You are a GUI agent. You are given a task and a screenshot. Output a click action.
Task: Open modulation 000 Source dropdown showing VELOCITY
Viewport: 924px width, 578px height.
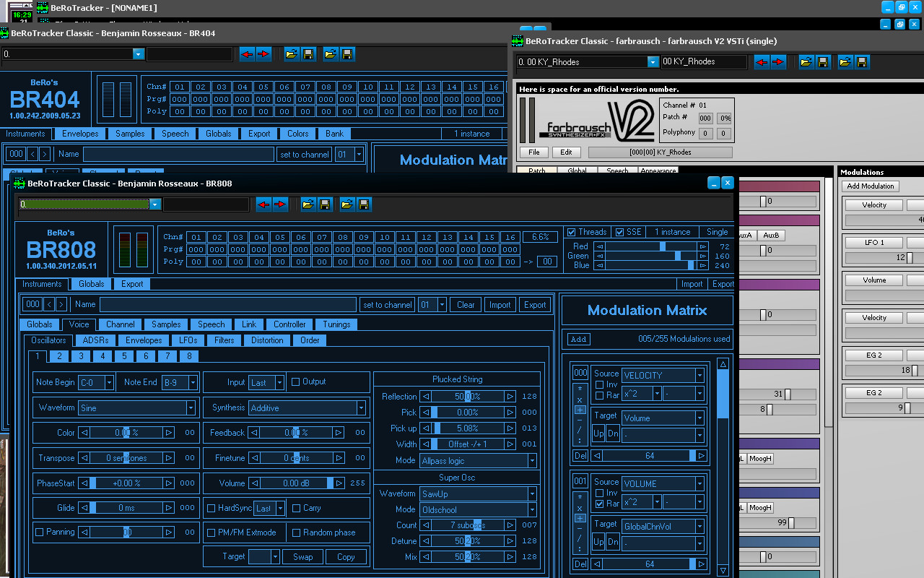tap(663, 376)
